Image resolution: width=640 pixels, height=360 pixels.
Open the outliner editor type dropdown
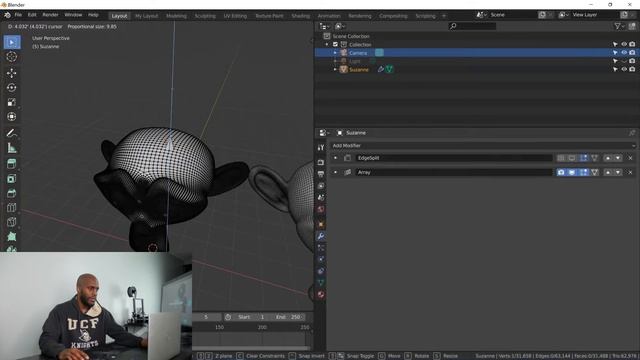pyautogui.click(x=325, y=27)
